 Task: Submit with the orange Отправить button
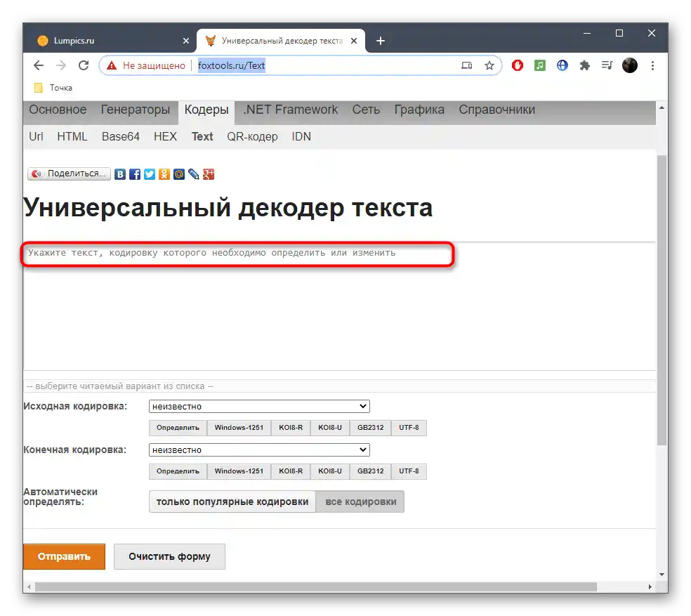pos(65,557)
